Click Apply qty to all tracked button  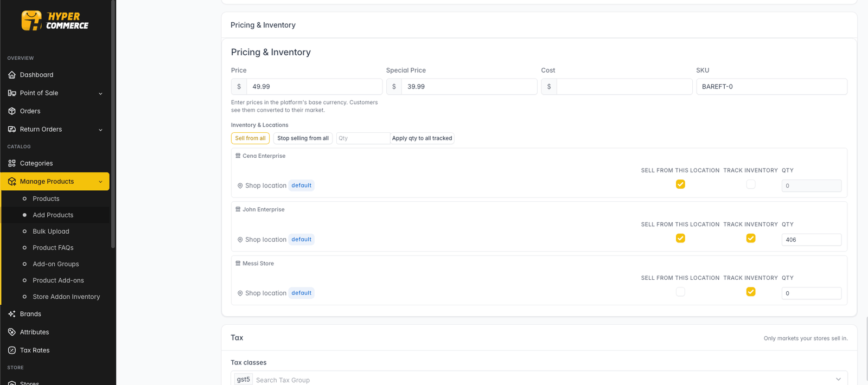[x=422, y=138]
